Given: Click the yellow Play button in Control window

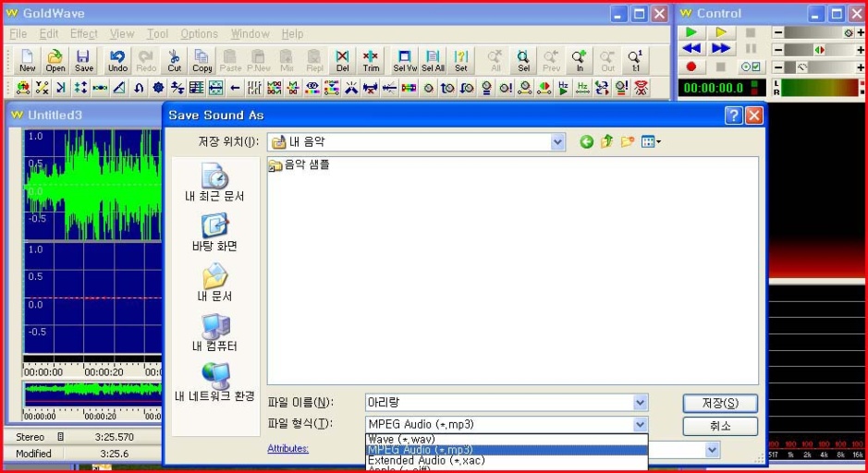Looking at the screenshot, I should [x=721, y=32].
